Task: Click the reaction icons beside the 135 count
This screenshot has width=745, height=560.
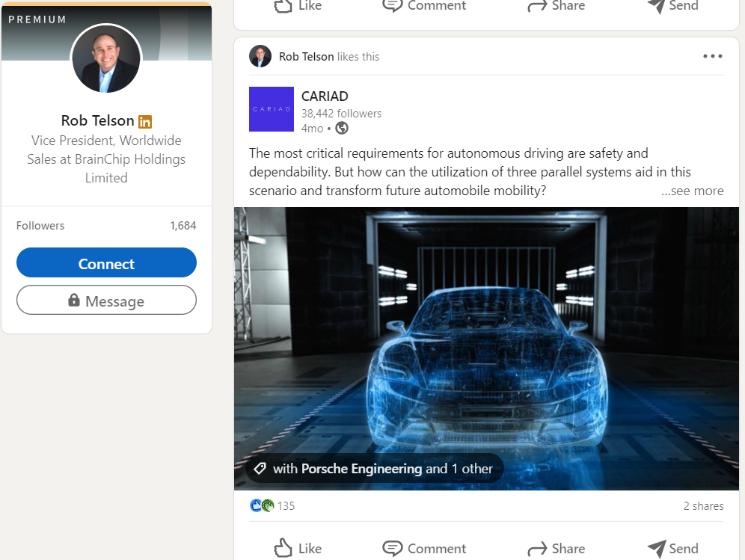Action: [262, 505]
